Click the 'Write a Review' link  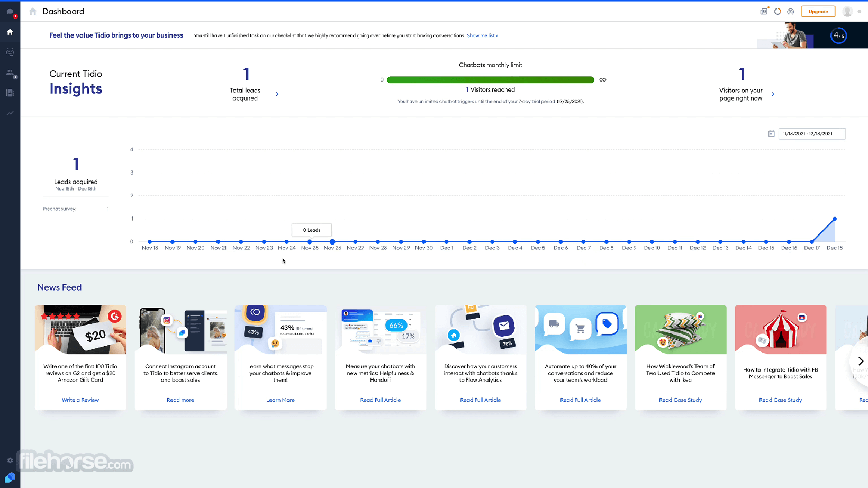click(x=80, y=400)
